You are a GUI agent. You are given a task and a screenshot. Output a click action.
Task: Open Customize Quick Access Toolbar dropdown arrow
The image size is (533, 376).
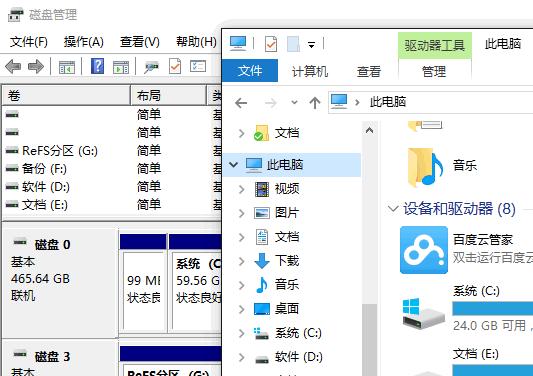pyautogui.click(x=311, y=45)
